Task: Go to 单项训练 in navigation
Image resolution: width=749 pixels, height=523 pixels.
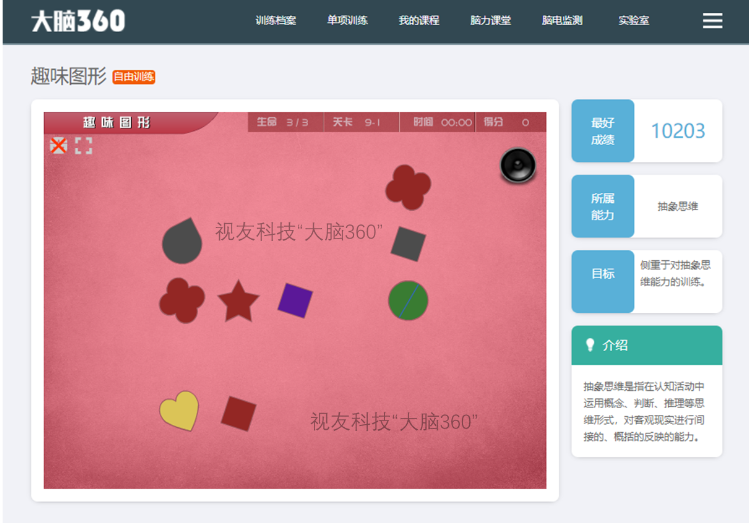Action: (x=347, y=21)
